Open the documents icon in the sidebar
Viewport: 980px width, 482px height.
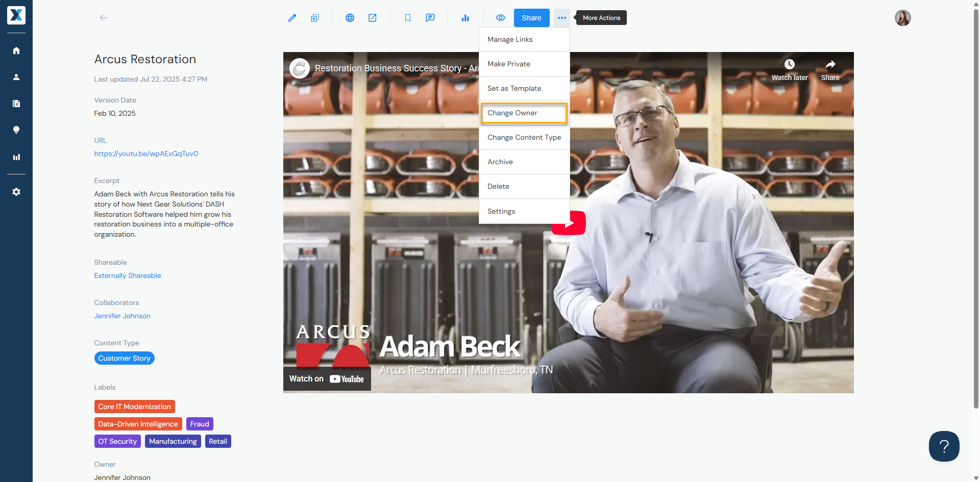pos(16,104)
